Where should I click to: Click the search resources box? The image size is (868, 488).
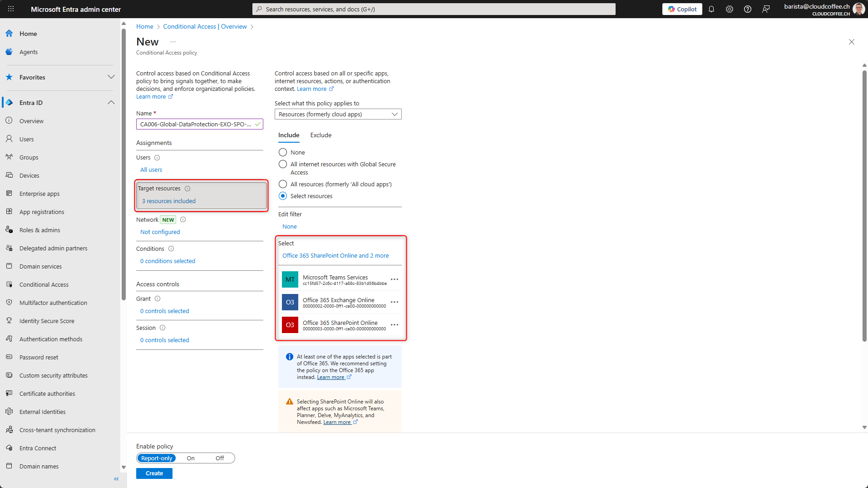(434, 9)
